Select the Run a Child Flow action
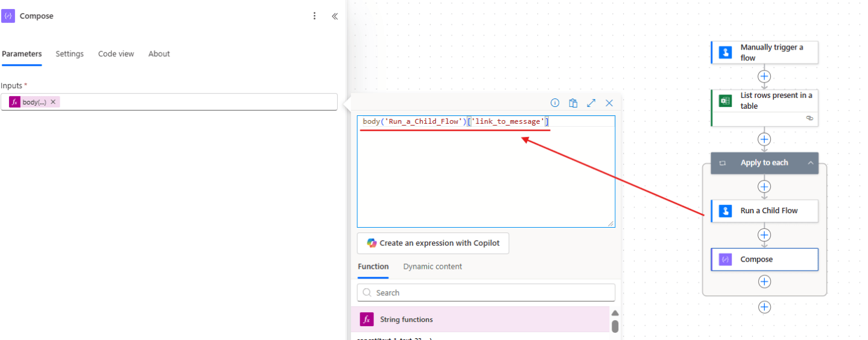The image size is (868, 340). (764, 211)
